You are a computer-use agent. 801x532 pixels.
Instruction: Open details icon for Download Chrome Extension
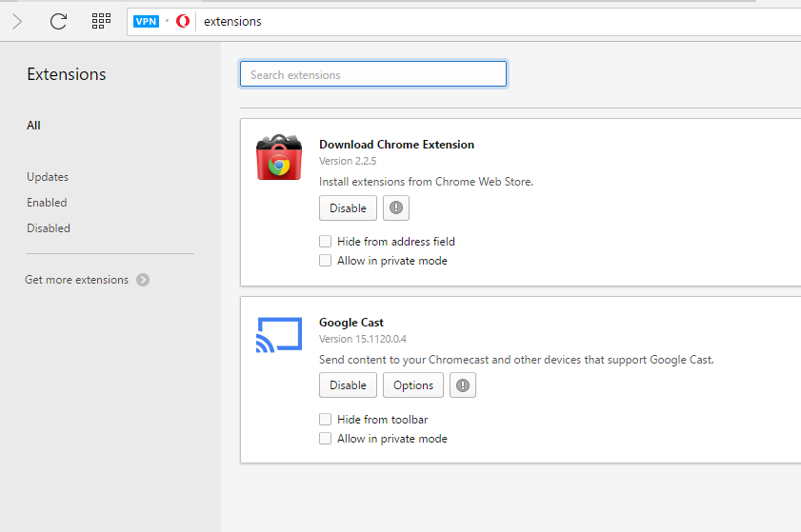click(396, 207)
